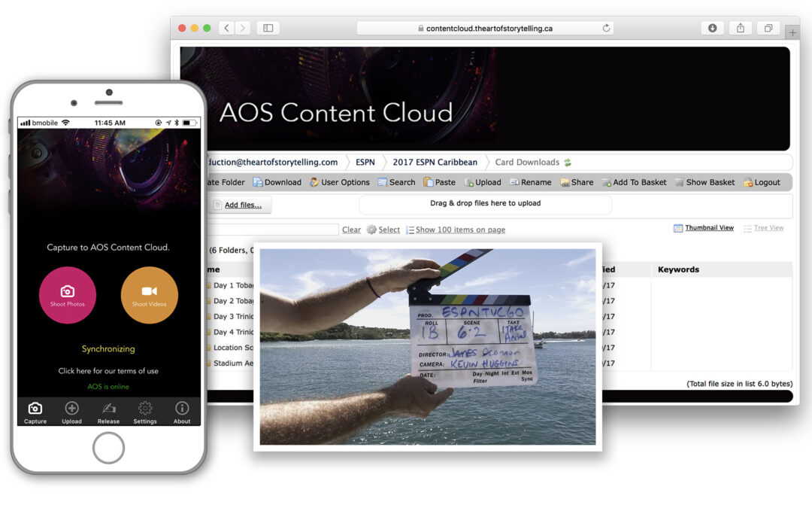812x508 pixels.
Task: Click Download in the web toolbar
Action: 277,182
